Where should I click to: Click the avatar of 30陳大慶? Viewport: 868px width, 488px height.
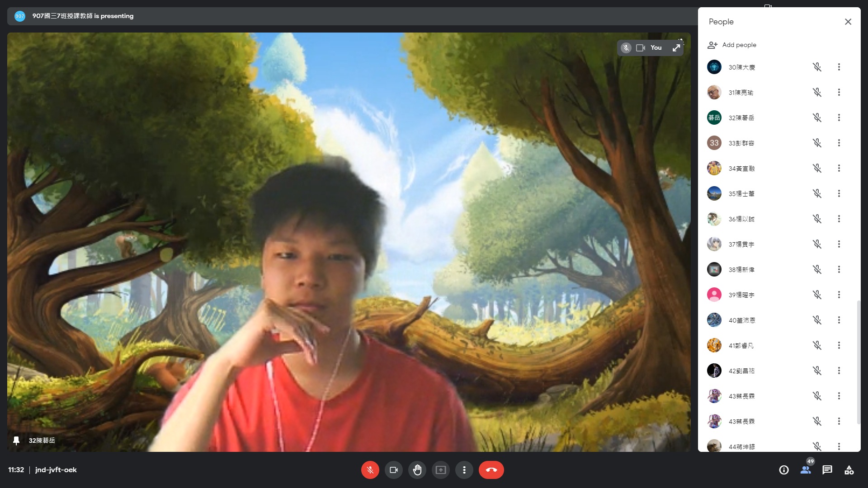point(714,67)
